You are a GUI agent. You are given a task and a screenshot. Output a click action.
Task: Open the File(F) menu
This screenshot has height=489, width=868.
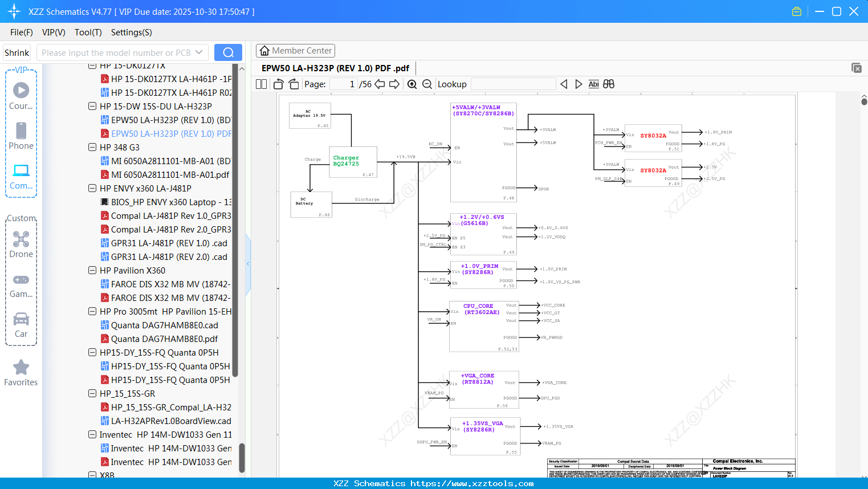coord(22,32)
